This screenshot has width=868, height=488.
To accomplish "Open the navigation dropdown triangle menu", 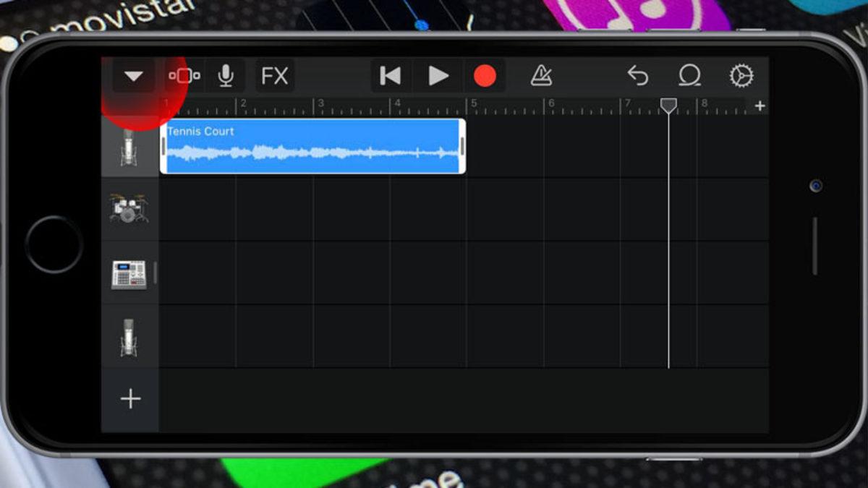I will pyautogui.click(x=134, y=76).
